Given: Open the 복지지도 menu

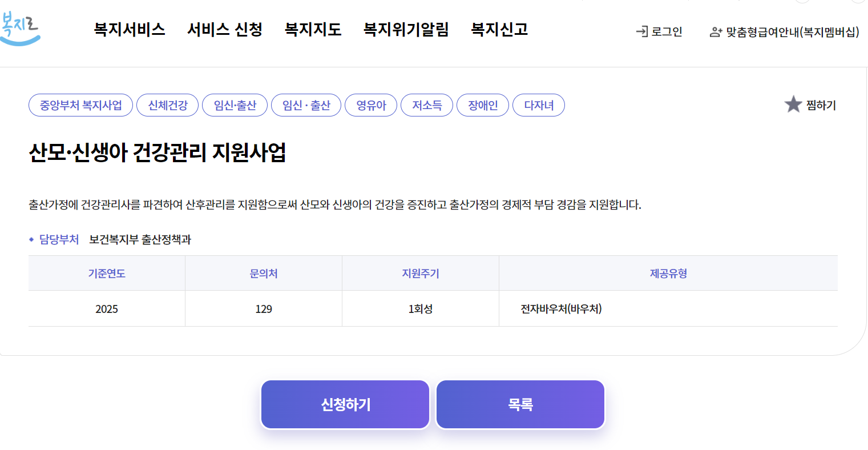Looking at the screenshot, I should (312, 30).
